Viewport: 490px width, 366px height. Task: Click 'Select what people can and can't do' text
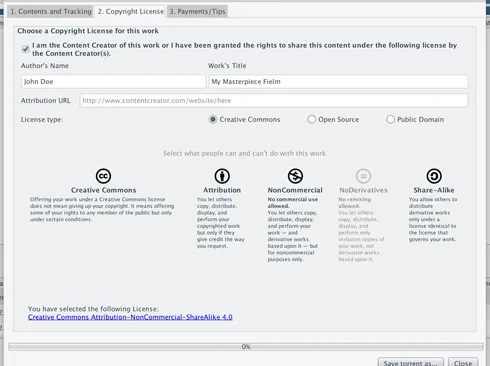(244, 153)
